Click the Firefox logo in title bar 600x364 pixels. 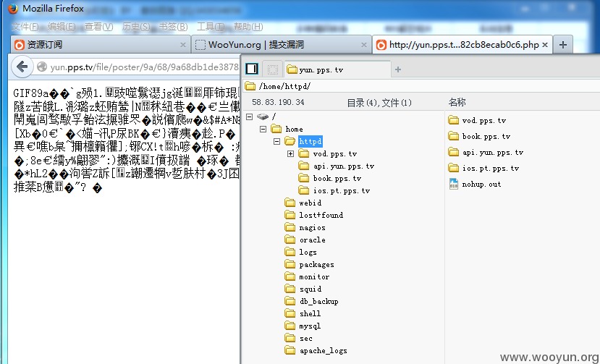point(13,9)
